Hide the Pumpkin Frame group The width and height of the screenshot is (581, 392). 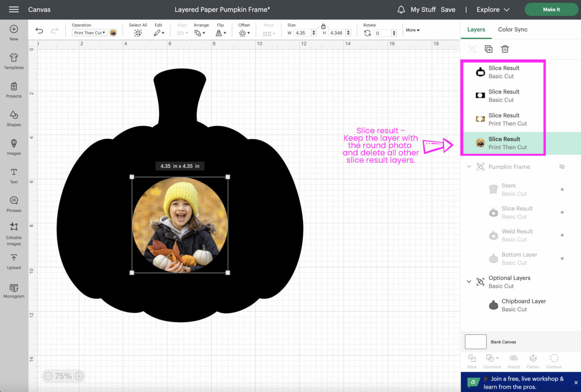562,167
